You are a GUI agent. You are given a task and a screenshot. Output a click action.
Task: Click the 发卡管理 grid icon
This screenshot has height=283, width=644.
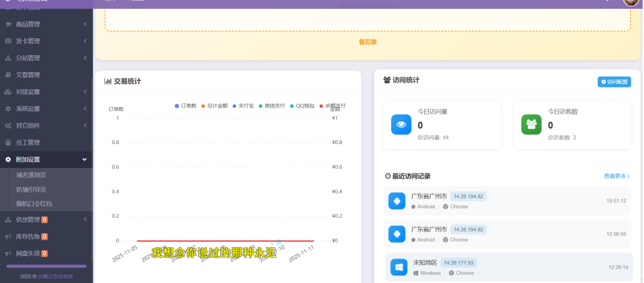(8, 41)
